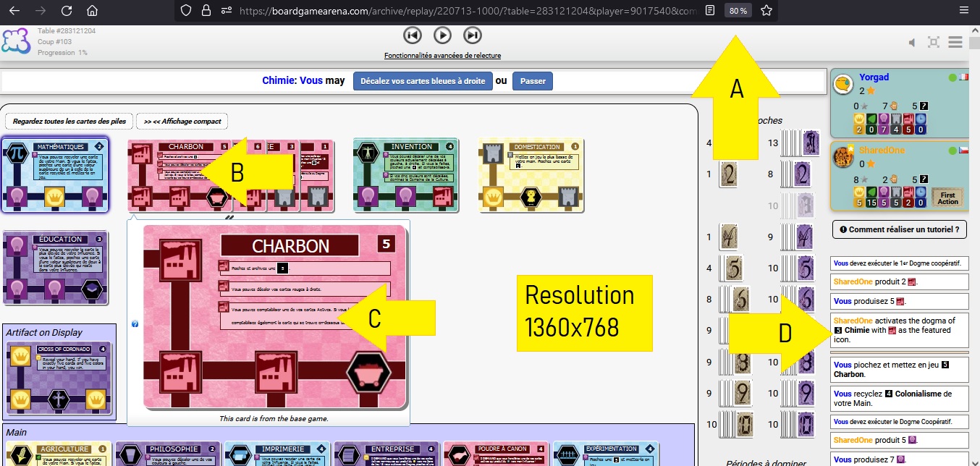The width and height of the screenshot is (980, 466).
Task: Toggle reader view in address bar
Action: 711,11
